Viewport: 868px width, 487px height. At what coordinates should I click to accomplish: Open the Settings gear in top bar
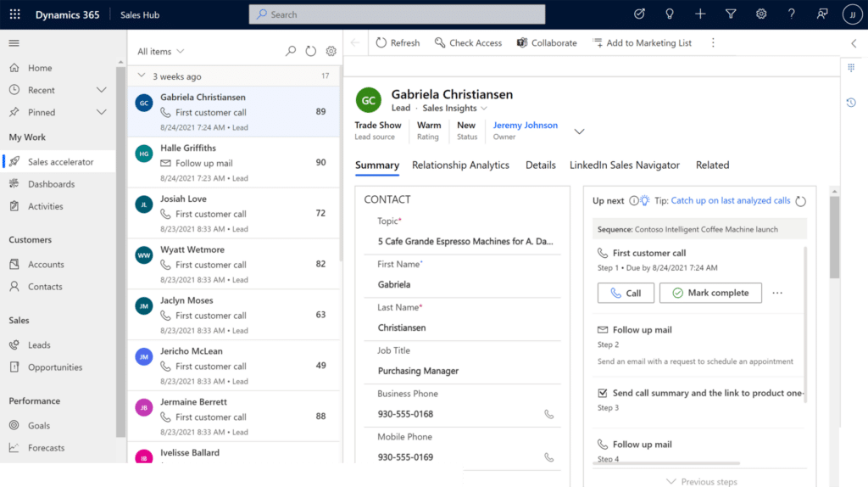(761, 14)
